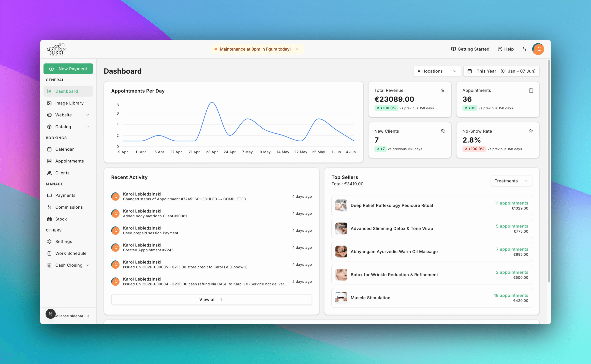The height and width of the screenshot is (364, 591).
Task: Open the preferences sliders icon in header
Action: [x=525, y=49]
